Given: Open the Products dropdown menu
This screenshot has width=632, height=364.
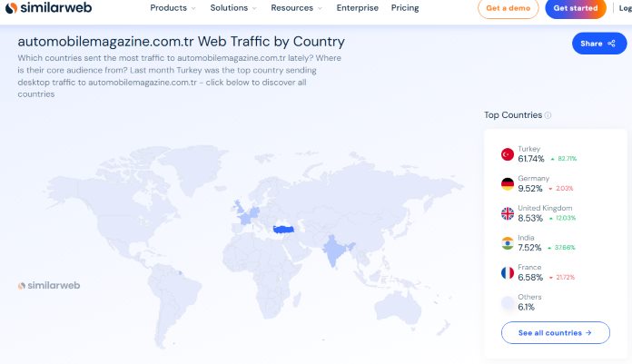Looking at the screenshot, I should (173, 7).
